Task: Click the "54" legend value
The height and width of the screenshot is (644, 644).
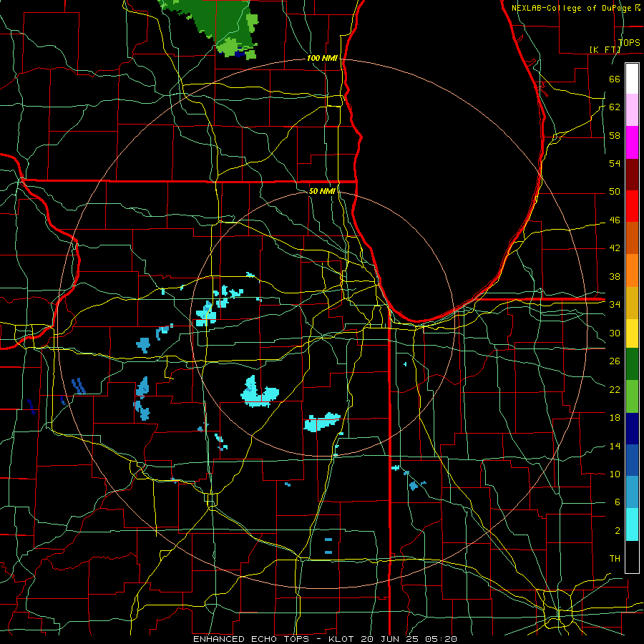Action: pyautogui.click(x=615, y=163)
